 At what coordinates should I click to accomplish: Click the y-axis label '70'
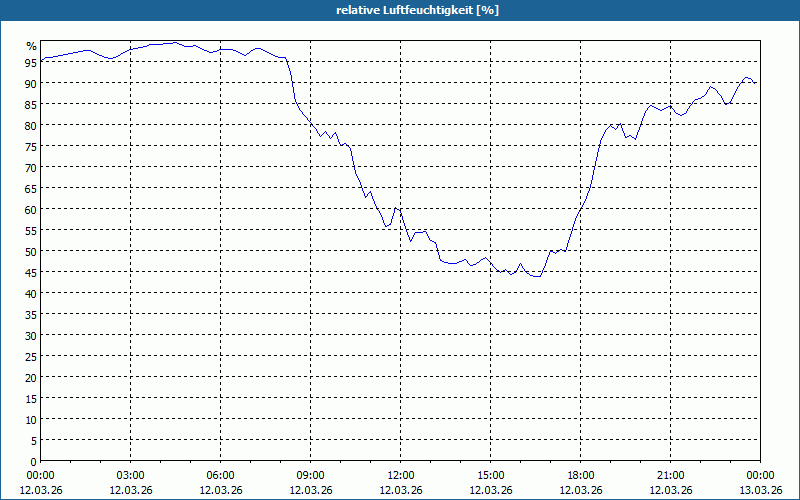click(31, 167)
